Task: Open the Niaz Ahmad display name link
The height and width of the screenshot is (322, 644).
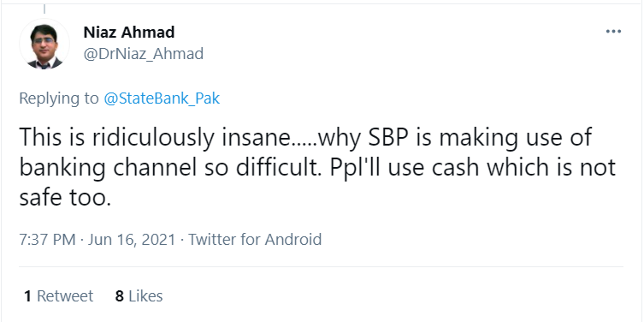Action: coord(129,32)
